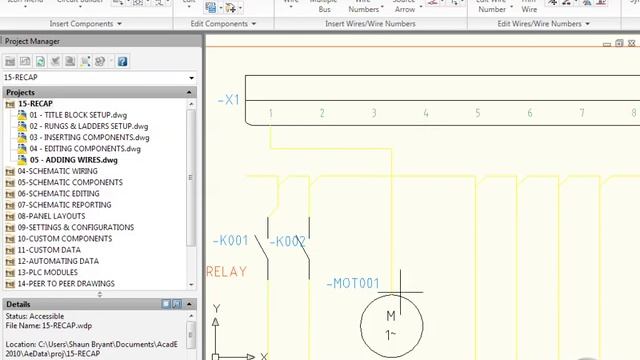Image resolution: width=640 pixels, height=360 pixels.
Task: Open the project task list icon
Action: (25, 62)
